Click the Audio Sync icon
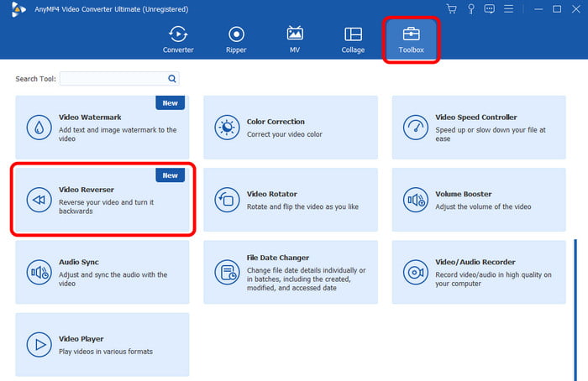The height and width of the screenshot is (381, 588). [39, 272]
